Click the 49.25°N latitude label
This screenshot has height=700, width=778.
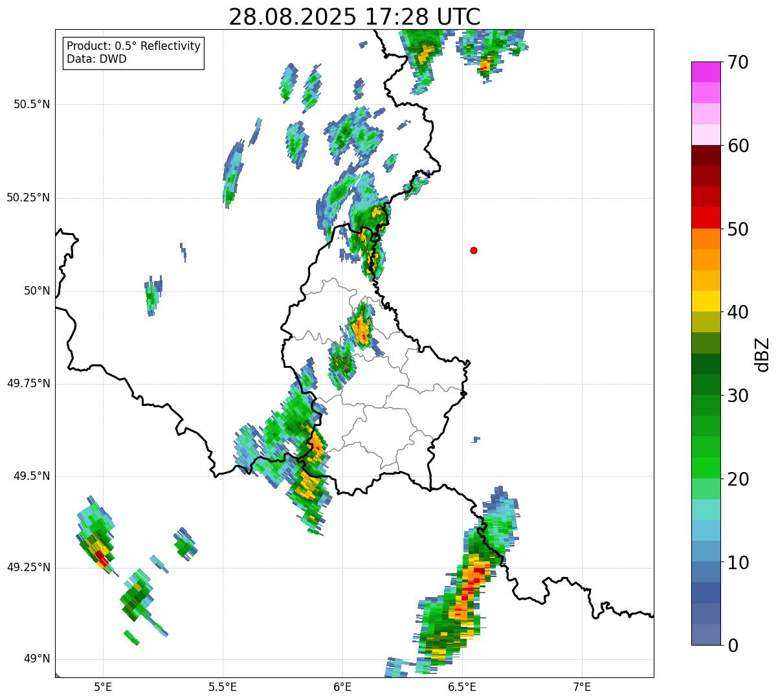(x=28, y=567)
